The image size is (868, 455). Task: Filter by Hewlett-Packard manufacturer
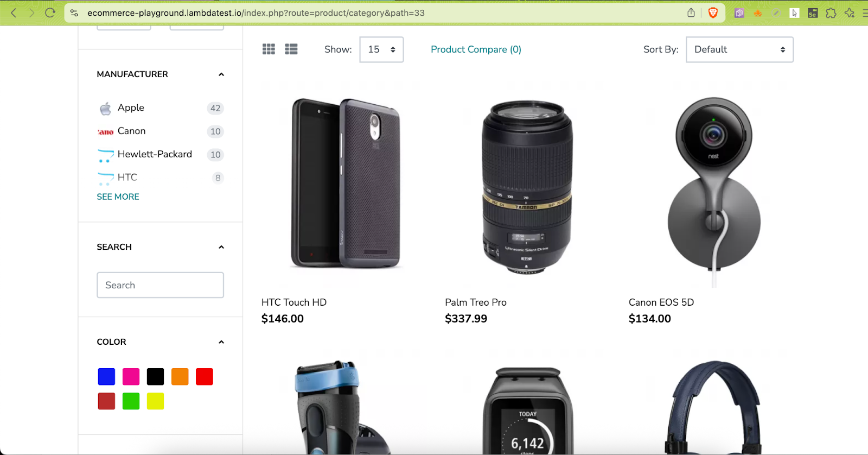point(155,154)
